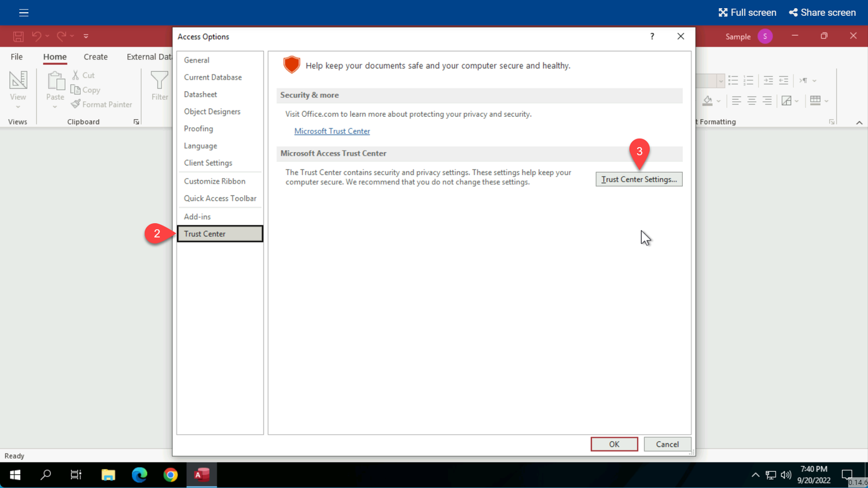Image resolution: width=868 pixels, height=488 pixels.
Task: Click the numbered list icon
Action: pyautogui.click(x=748, y=80)
